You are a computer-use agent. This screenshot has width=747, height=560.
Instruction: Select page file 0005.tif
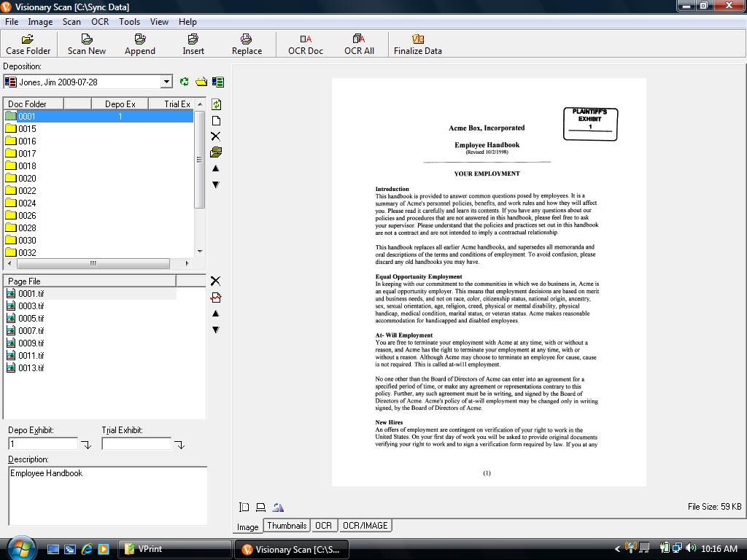click(90, 318)
